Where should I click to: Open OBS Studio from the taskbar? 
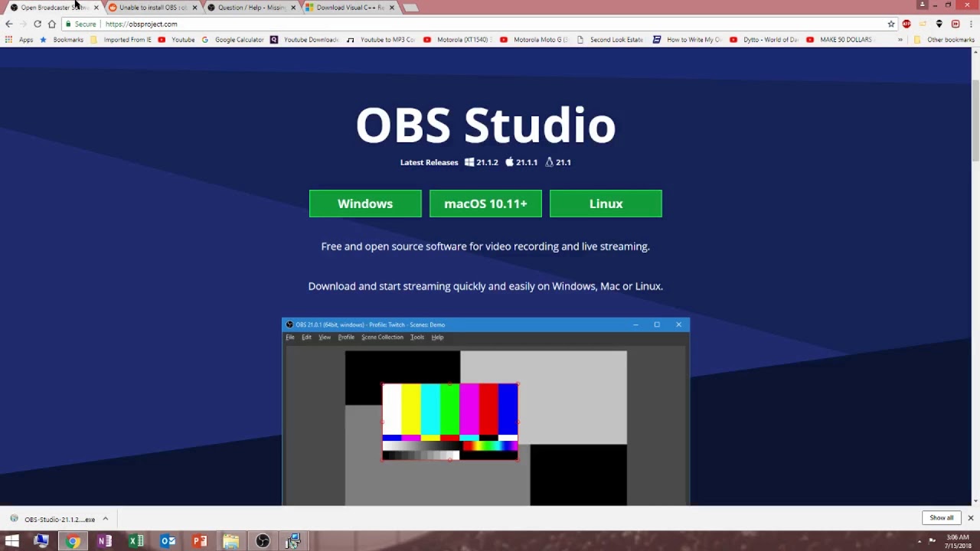[263, 541]
